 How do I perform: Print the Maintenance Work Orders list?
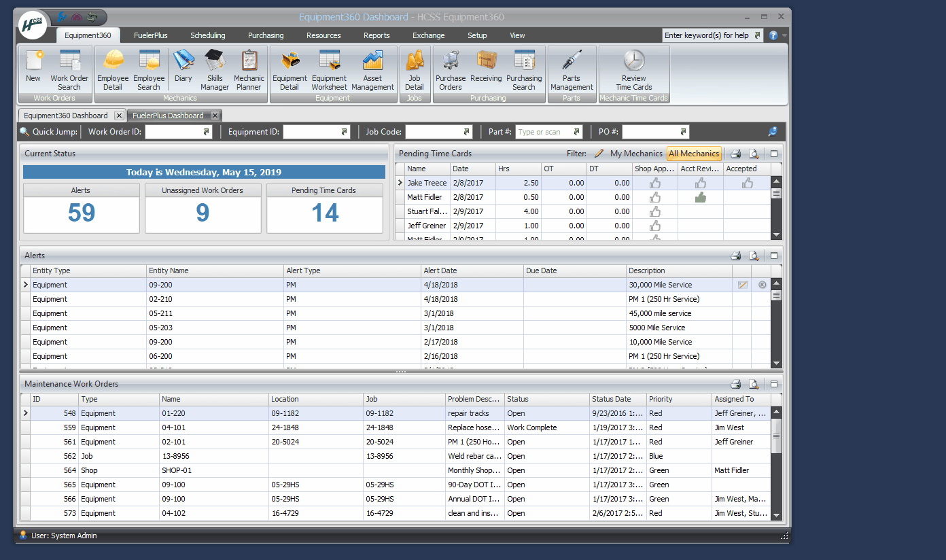coord(735,384)
